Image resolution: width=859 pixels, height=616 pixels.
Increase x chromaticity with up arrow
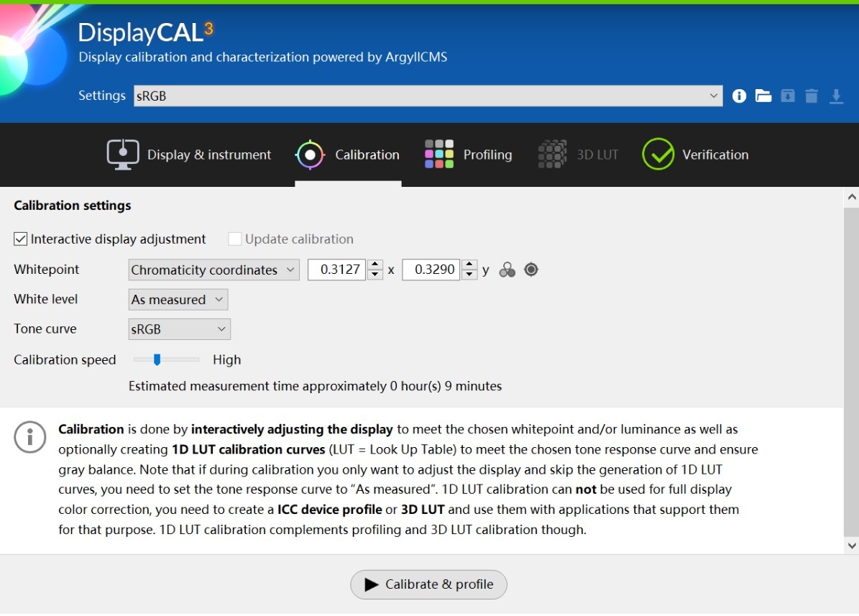tap(375, 265)
